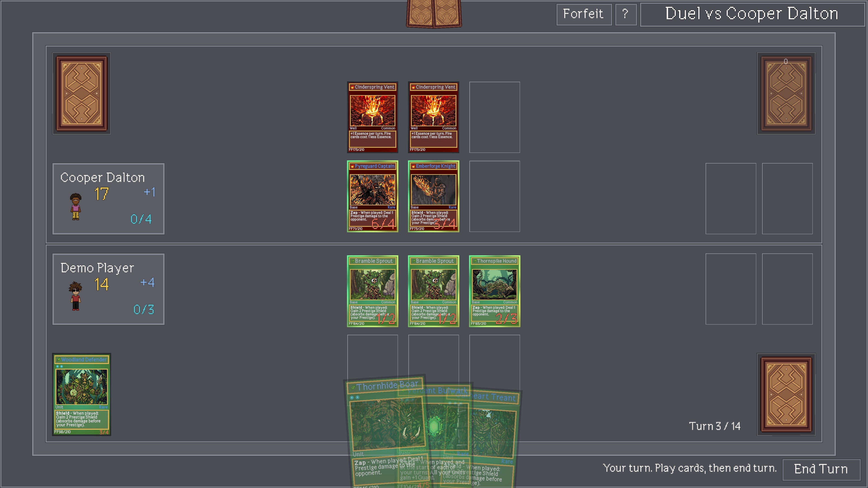Click 'Your turn. Play cards, then end turn.' message
868x488 pixels.
click(690, 468)
